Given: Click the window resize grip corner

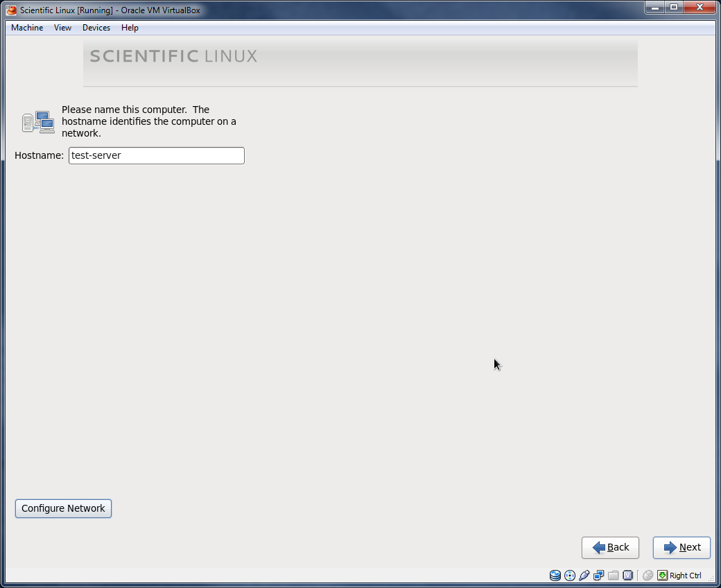Looking at the screenshot, I should (712, 579).
